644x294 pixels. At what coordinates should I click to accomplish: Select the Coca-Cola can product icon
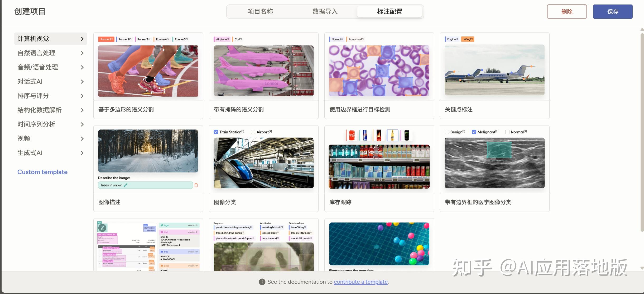point(352,135)
